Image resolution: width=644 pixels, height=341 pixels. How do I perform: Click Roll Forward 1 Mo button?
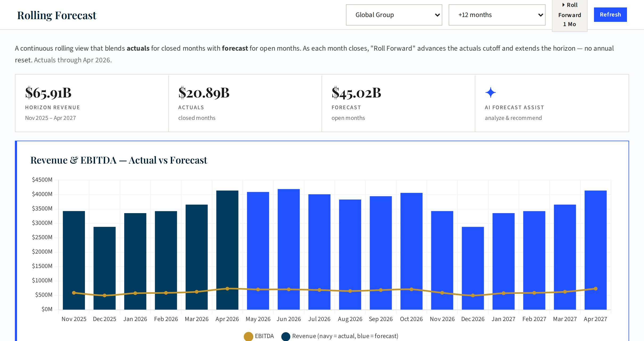569,15
